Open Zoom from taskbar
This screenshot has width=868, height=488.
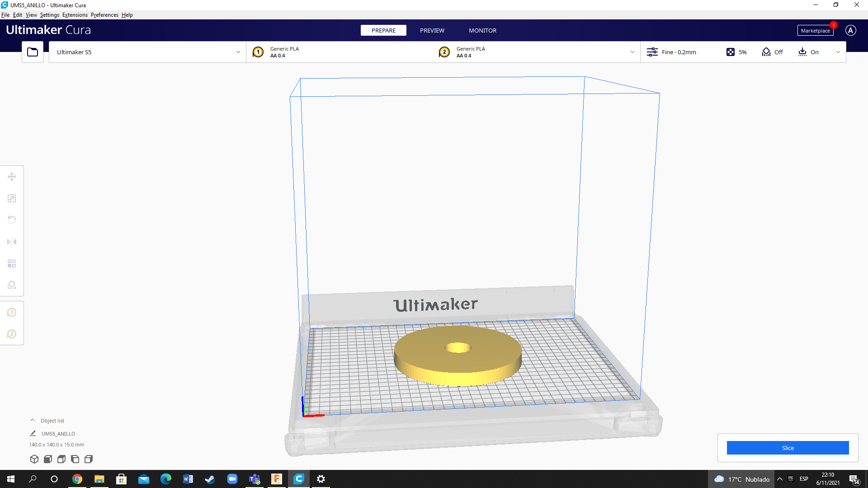232,479
